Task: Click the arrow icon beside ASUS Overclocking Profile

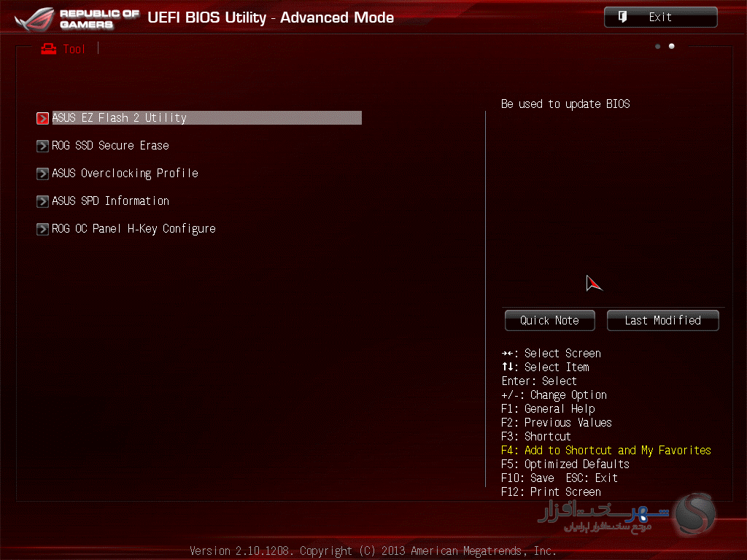Action: (x=42, y=174)
